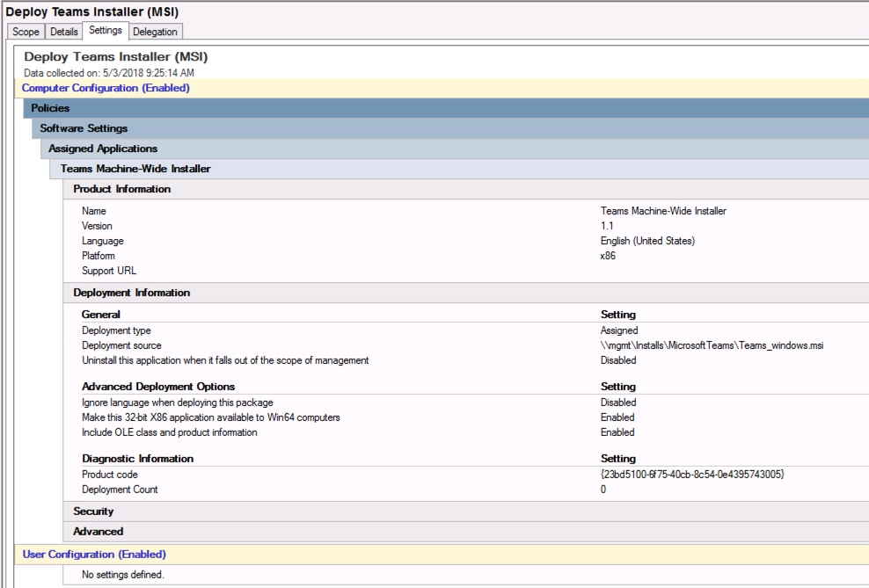
Task: Click the 'No settings defined.' text
Action: tap(123, 575)
